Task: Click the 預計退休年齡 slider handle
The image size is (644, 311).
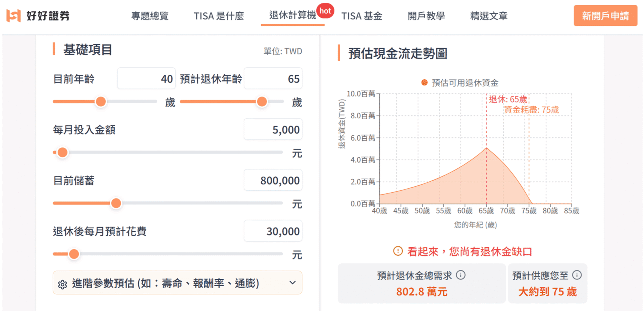Action: pyautogui.click(x=262, y=101)
